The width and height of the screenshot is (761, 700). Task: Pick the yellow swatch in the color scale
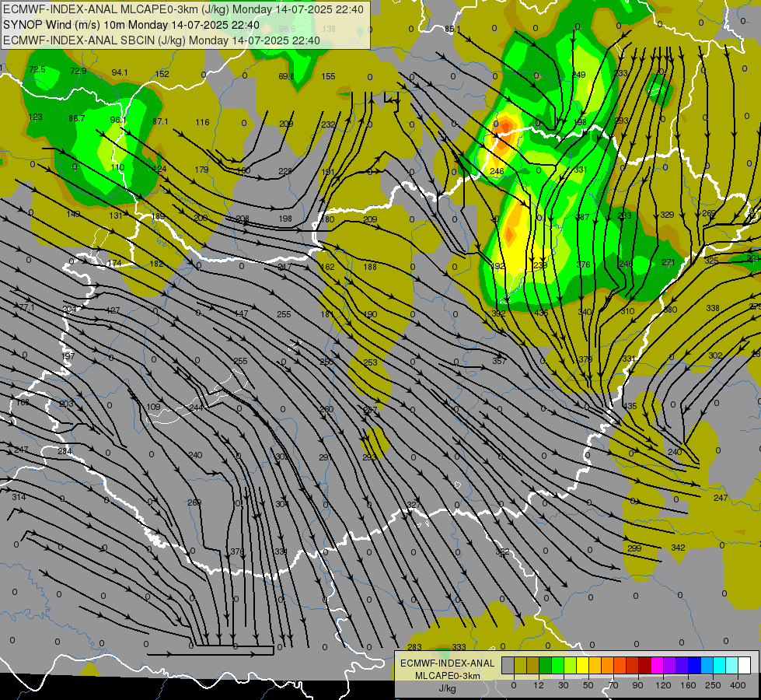coord(583,665)
